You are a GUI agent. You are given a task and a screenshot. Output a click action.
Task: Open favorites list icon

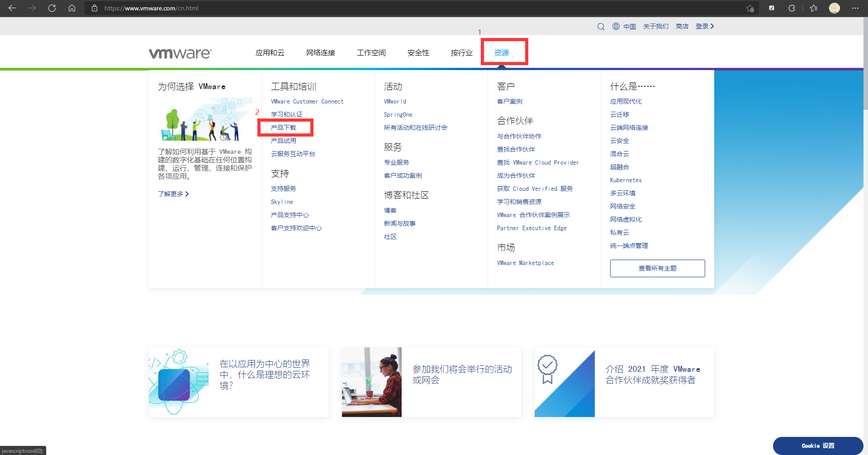coord(814,8)
